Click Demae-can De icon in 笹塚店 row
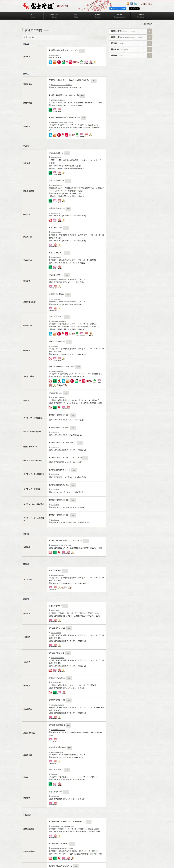174x868 pixels. coord(50,408)
